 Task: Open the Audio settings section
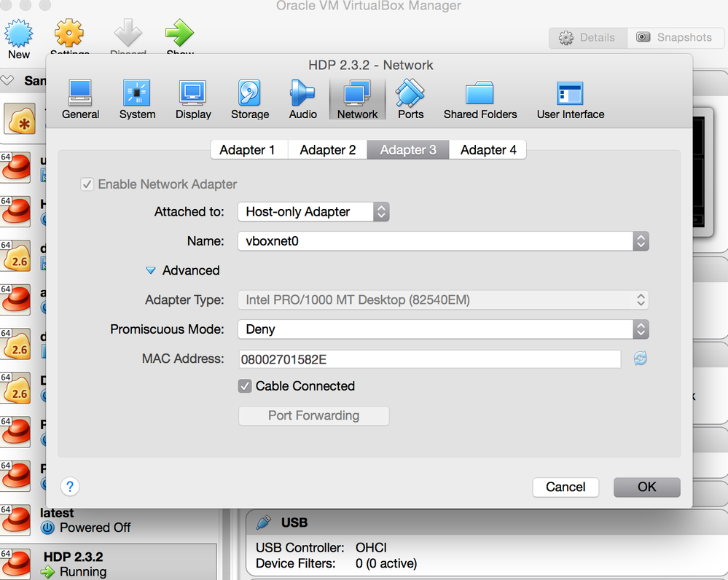click(302, 99)
